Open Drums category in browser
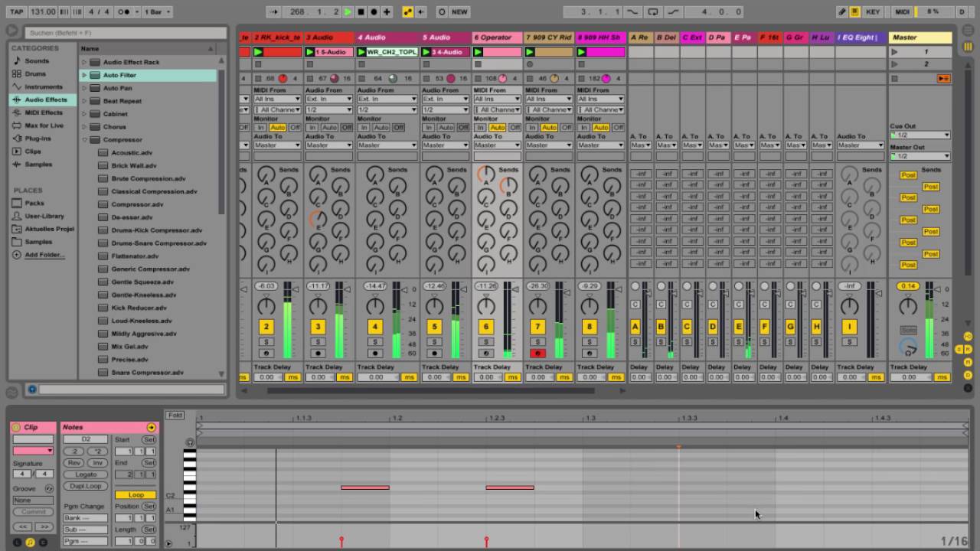 coord(35,73)
